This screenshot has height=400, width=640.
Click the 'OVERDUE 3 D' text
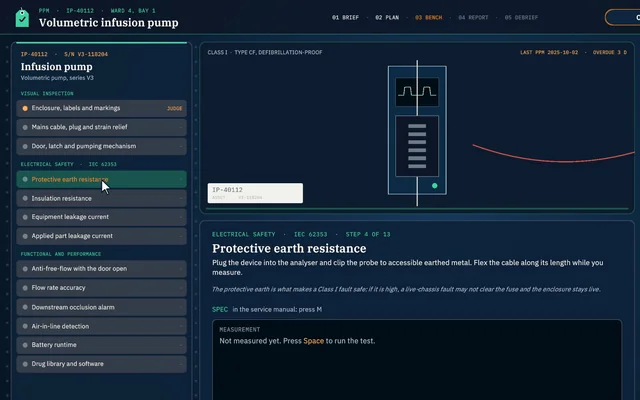point(610,52)
